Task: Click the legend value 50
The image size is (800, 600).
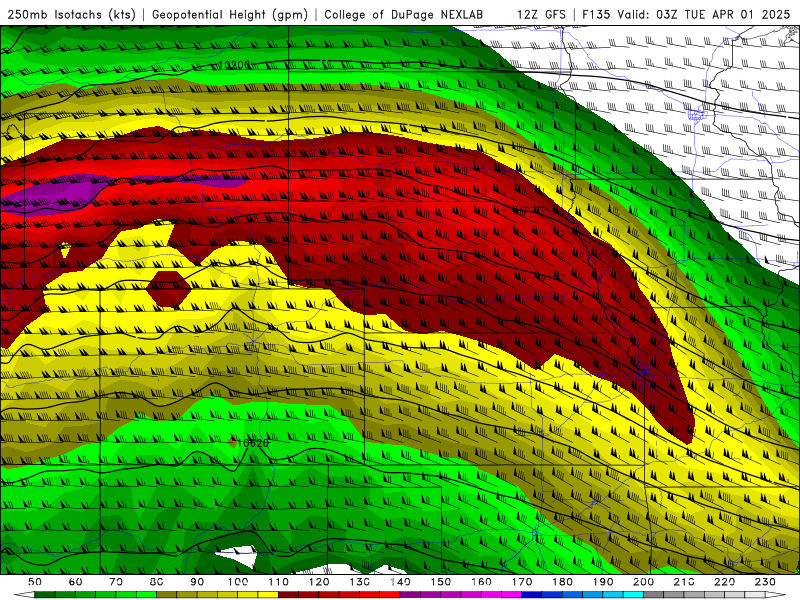Action: click(35, 582)
